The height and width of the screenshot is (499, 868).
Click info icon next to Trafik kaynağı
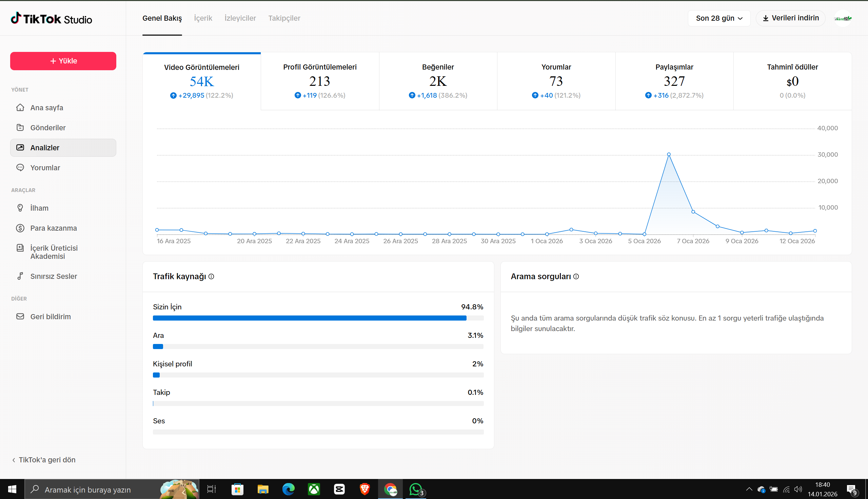click(211, 276)
